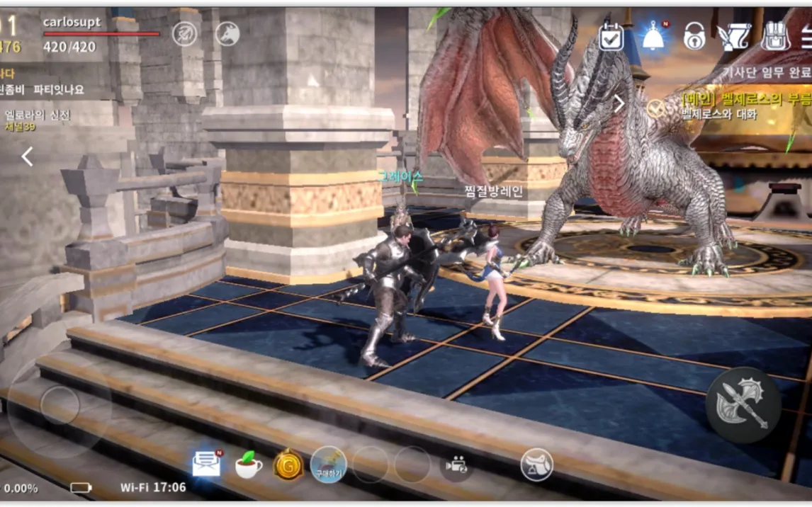Tap the carlosupt red health bar
The width and height of the screenshot is (812, 507).
[101, 34]
